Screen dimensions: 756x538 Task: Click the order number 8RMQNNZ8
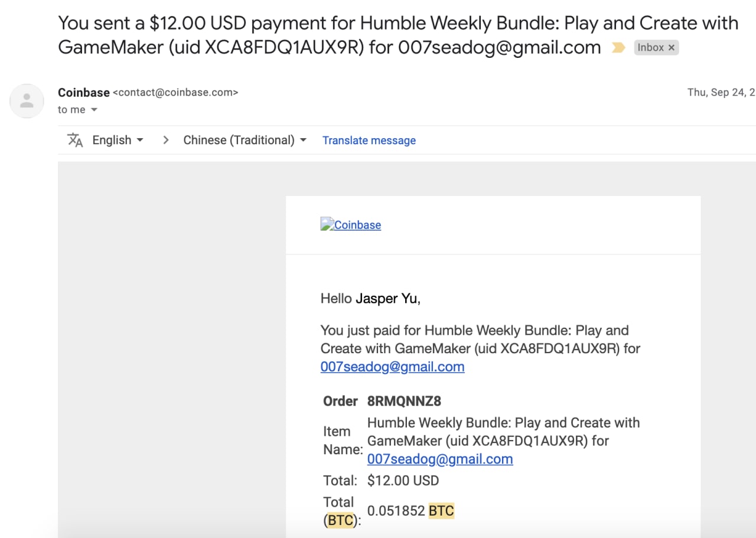click(x=404, y=402)
